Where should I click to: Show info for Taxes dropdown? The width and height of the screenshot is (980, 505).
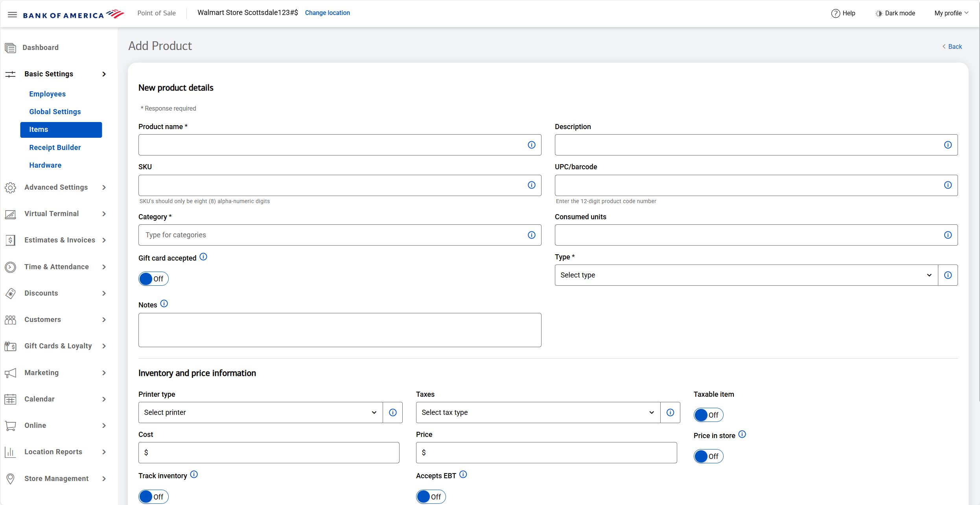(671, 413)
